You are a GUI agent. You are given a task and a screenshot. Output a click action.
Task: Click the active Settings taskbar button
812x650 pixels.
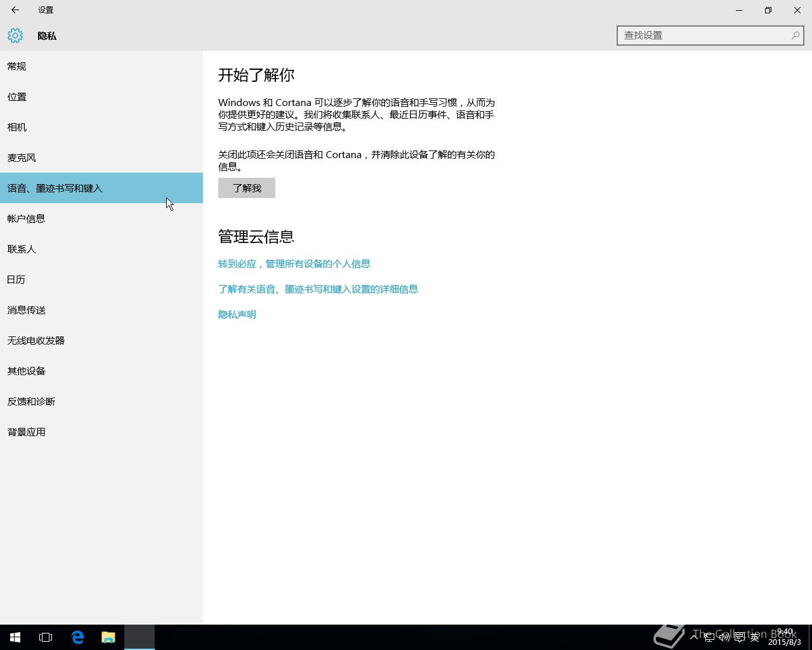[x=140, y=637]
